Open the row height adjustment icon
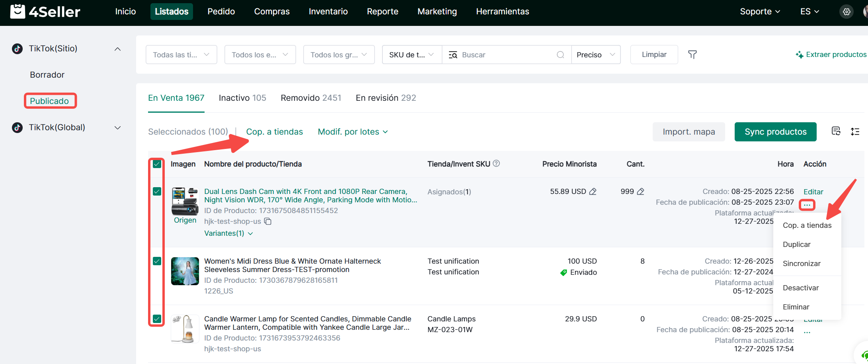 (855, 131)
